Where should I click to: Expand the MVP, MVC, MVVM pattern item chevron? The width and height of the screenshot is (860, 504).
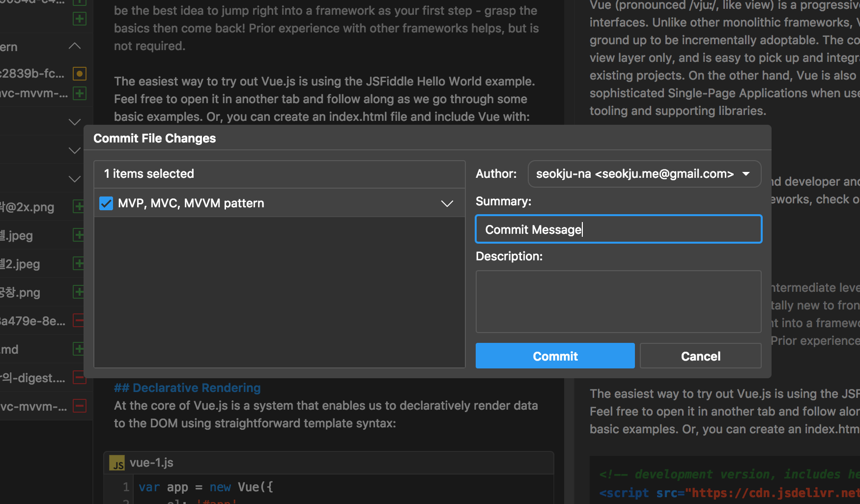click(x=447, y=203)
